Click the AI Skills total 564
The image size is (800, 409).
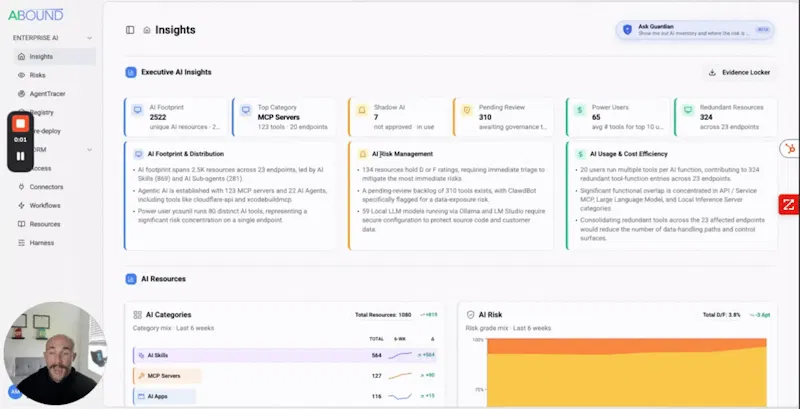pyautogui.click(x=377, y=355)
